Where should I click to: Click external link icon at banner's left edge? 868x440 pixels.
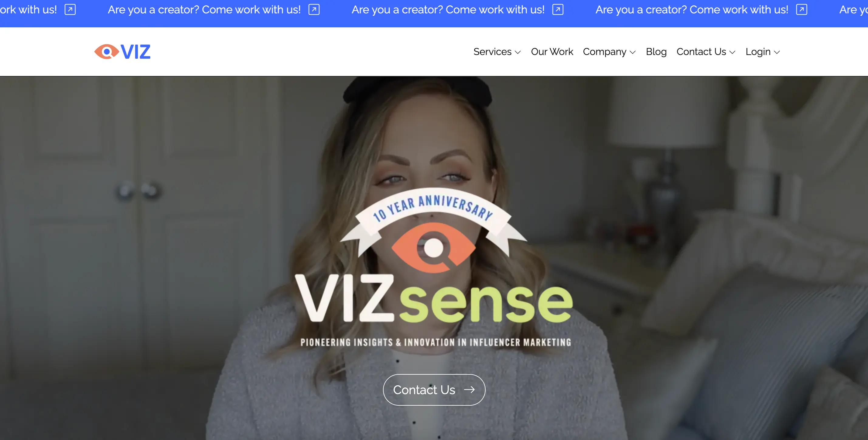pyautogui.click(x=70, y=9)
